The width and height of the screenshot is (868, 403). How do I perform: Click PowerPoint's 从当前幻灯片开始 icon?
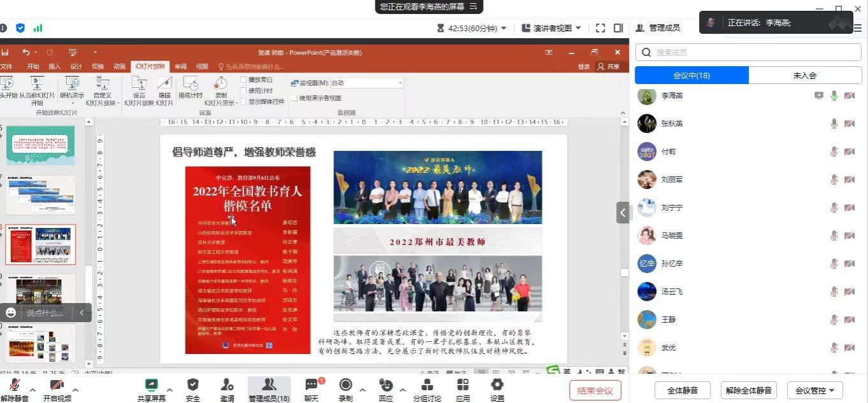tap(37, 83)
